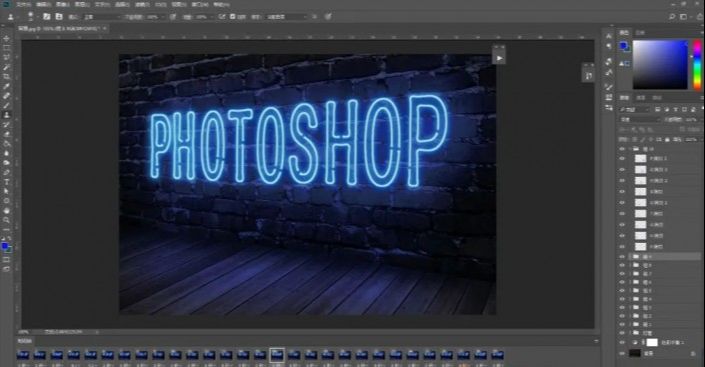
Task: Expand the highlighted group folder in Layers
Action: click(x=630, y=256)
